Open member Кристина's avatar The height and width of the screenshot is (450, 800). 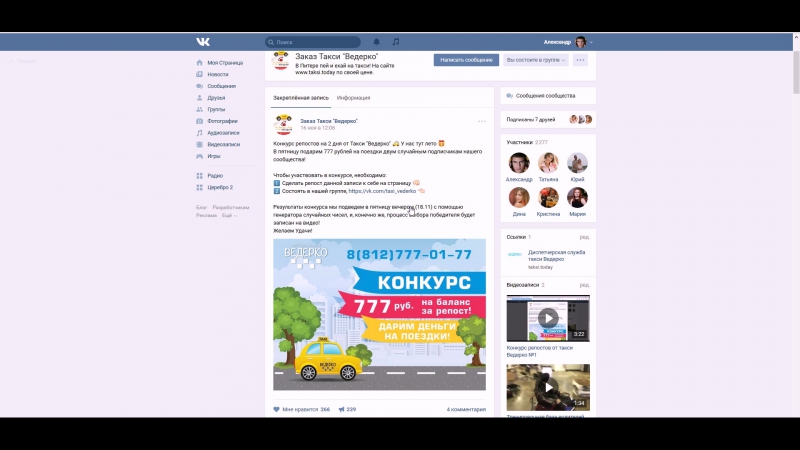pos(548,197)
